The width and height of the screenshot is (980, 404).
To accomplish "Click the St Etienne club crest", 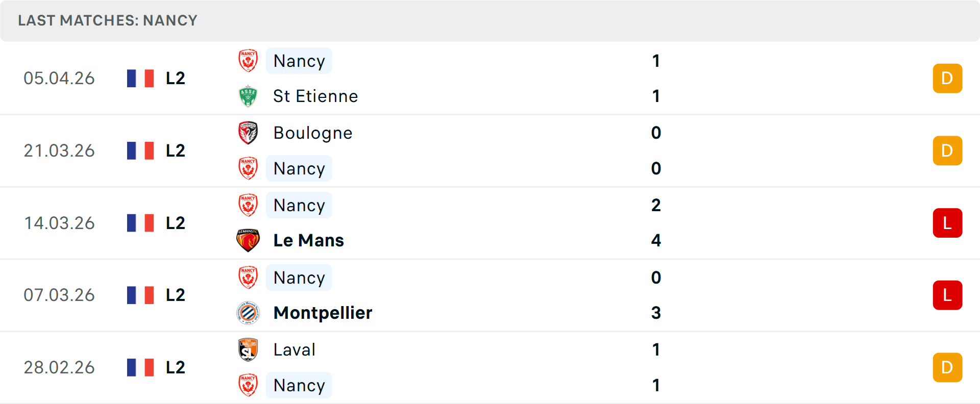I will coord(248,96).
